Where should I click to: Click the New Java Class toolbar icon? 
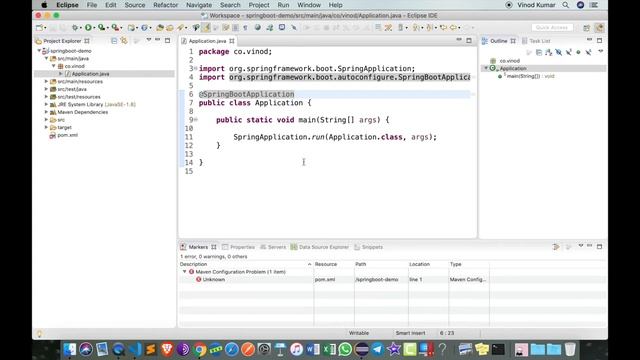144,27
